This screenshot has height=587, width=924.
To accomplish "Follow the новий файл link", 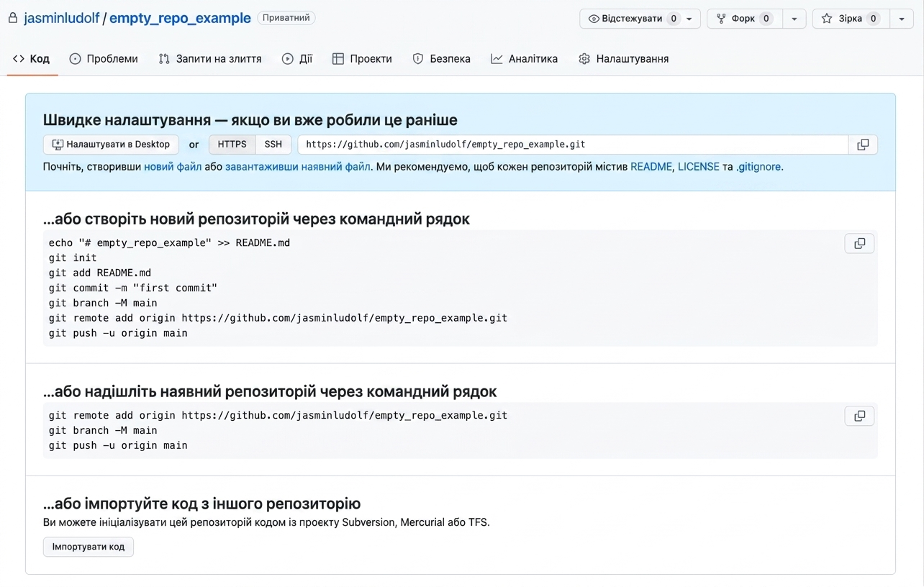I will click(x=173, y=167).
